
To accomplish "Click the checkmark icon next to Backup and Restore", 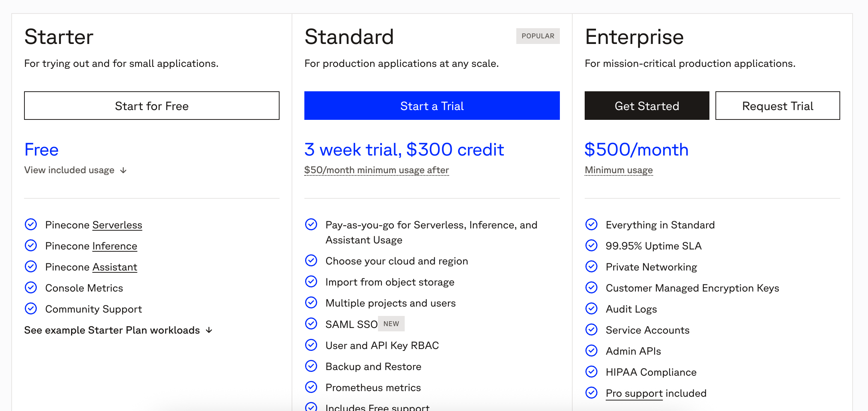I will click(x=311, y=366).
